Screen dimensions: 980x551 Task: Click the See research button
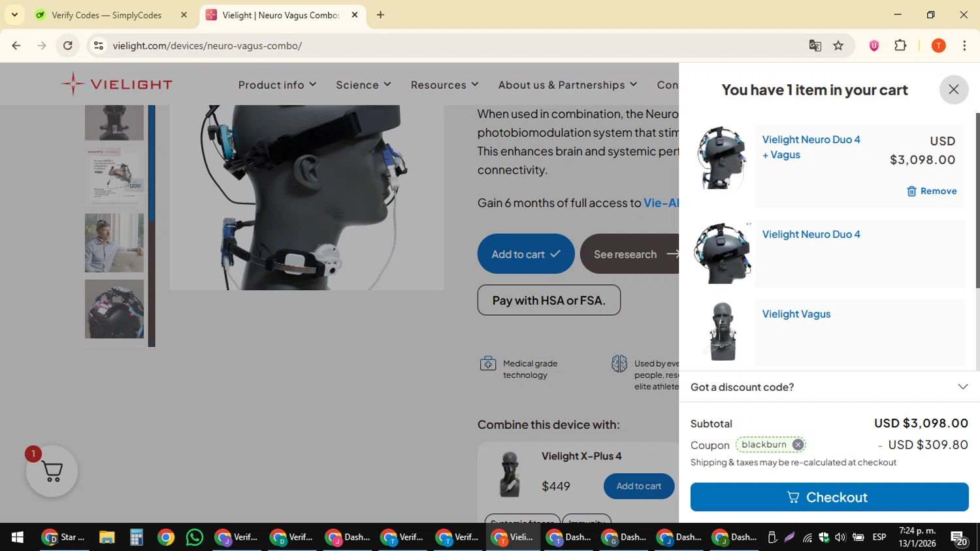630,254
